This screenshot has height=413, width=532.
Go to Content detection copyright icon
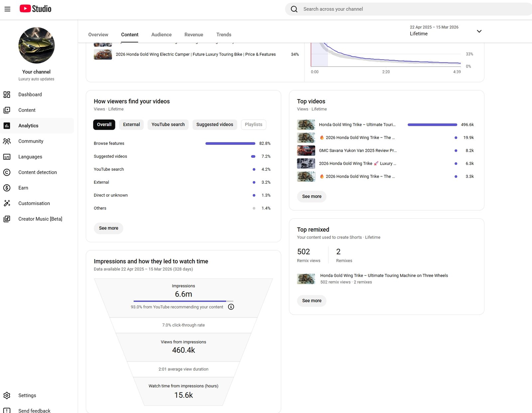7,172
